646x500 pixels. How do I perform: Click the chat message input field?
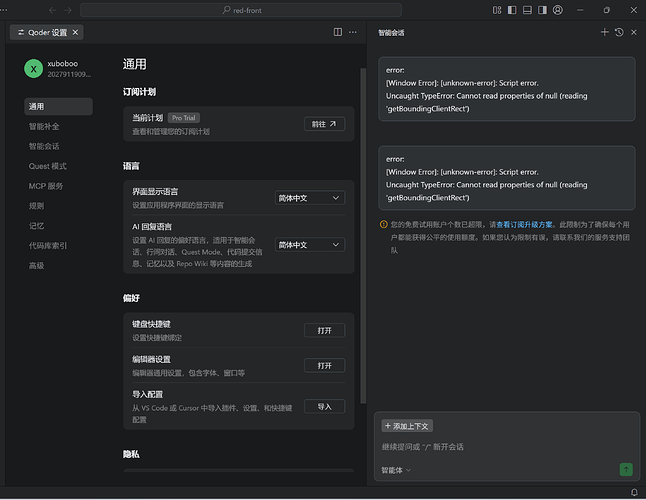tap(500, 447)
